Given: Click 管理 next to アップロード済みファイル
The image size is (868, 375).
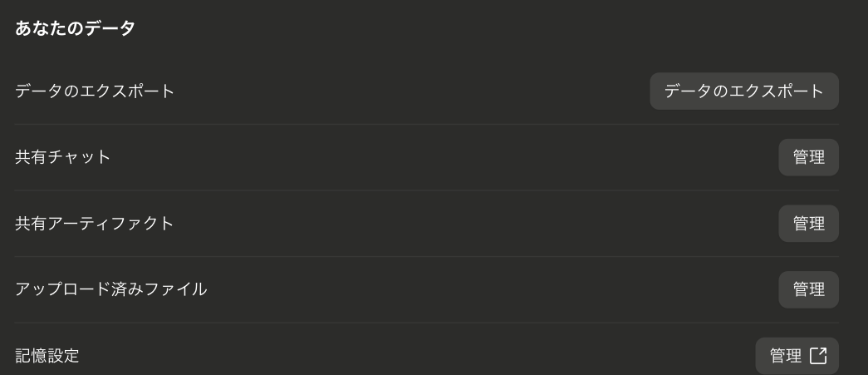Looking at the screenshot, I should click(x=808, y=289).
